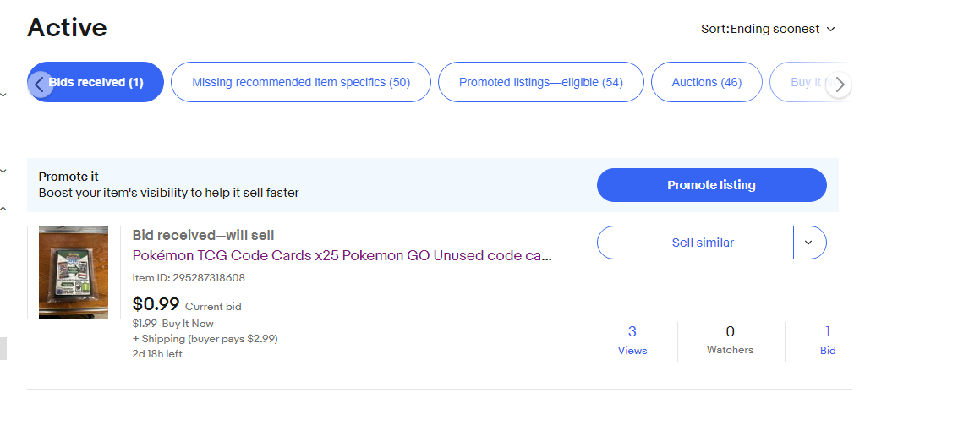Collapse the sidebar section with up chevron
This screenshot has height=442, width=980.
tap(3, 209)
